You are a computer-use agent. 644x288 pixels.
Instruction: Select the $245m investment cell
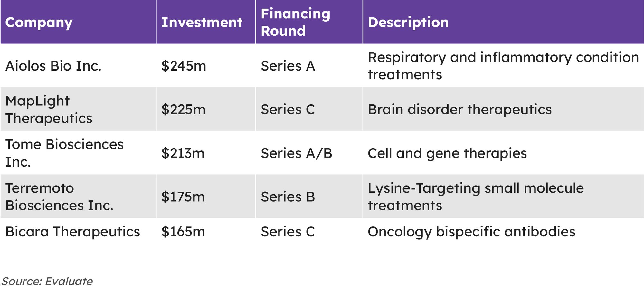coord(184,66)
